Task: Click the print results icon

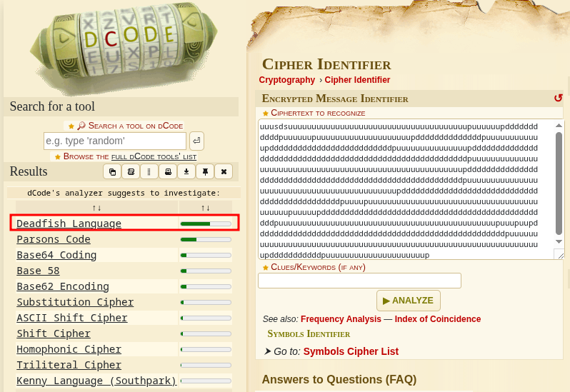Action: coord(168,171)
